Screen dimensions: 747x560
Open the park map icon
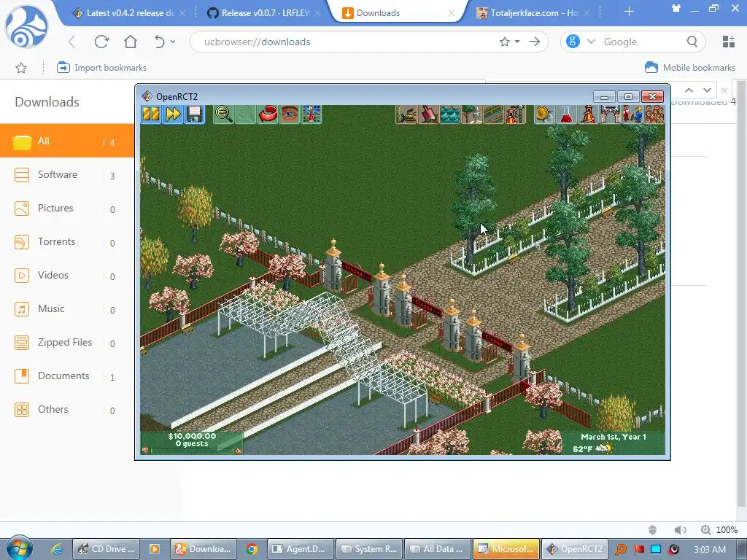click(x=311, y=114)
